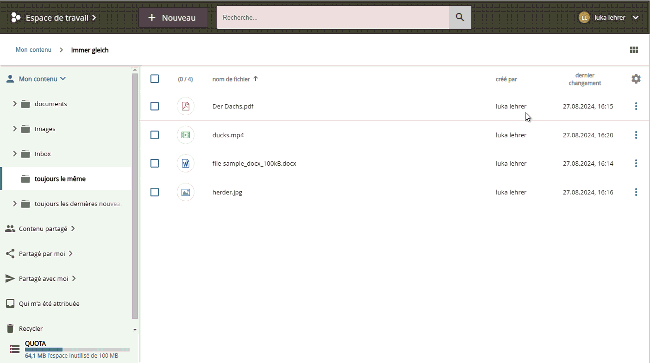Open the inbox folder in sidebar
This screenshot has width=650, height=363.
pos(42,154)
